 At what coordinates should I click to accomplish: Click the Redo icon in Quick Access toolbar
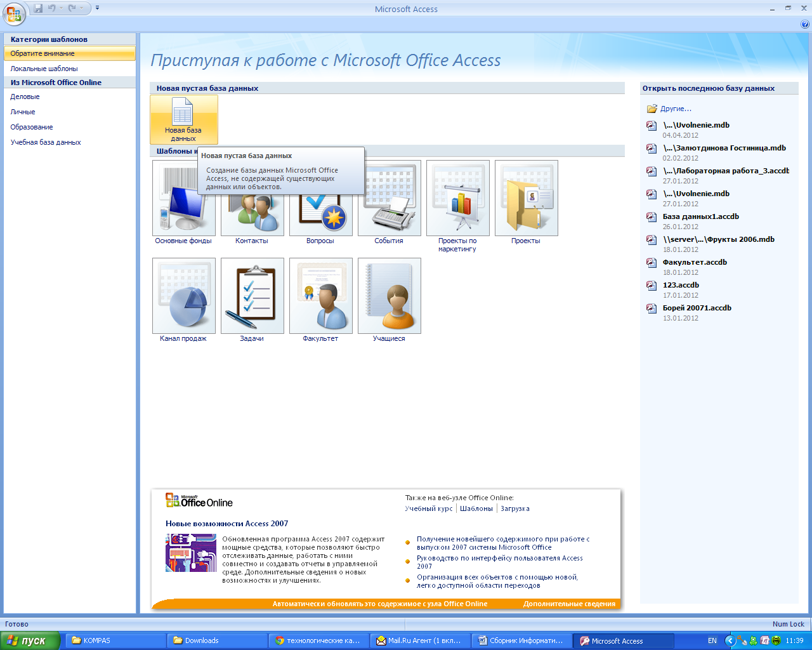(72, 8)
